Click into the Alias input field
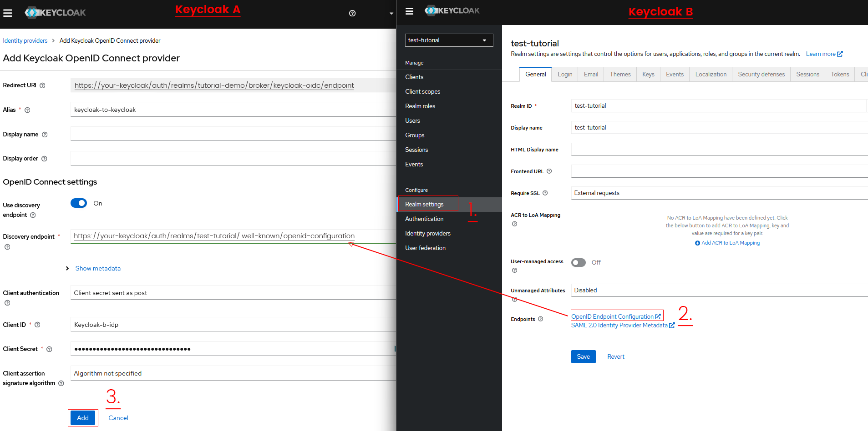The width and height of the screenshot is (868, 431). coord(233,110)
